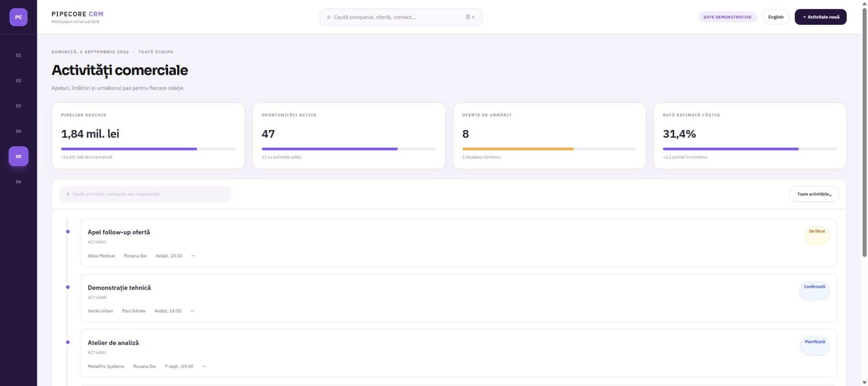Click the PIPECORE CRM brand title
Screen dimensions: 868x386
point(77,14)
